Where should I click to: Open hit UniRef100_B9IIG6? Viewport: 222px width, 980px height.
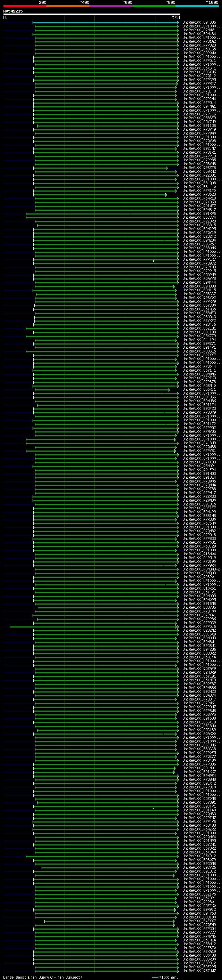pyautogui.click(x=199, y=125)
